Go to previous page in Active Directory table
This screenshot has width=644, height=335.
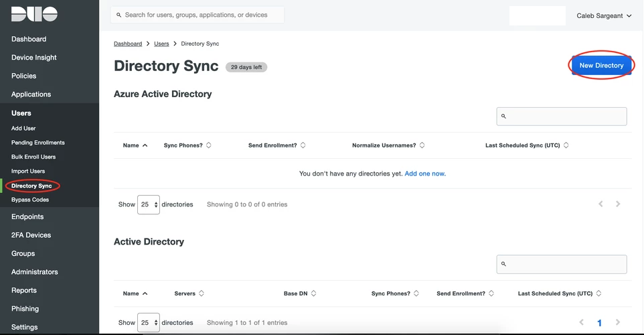coord(582,322)
